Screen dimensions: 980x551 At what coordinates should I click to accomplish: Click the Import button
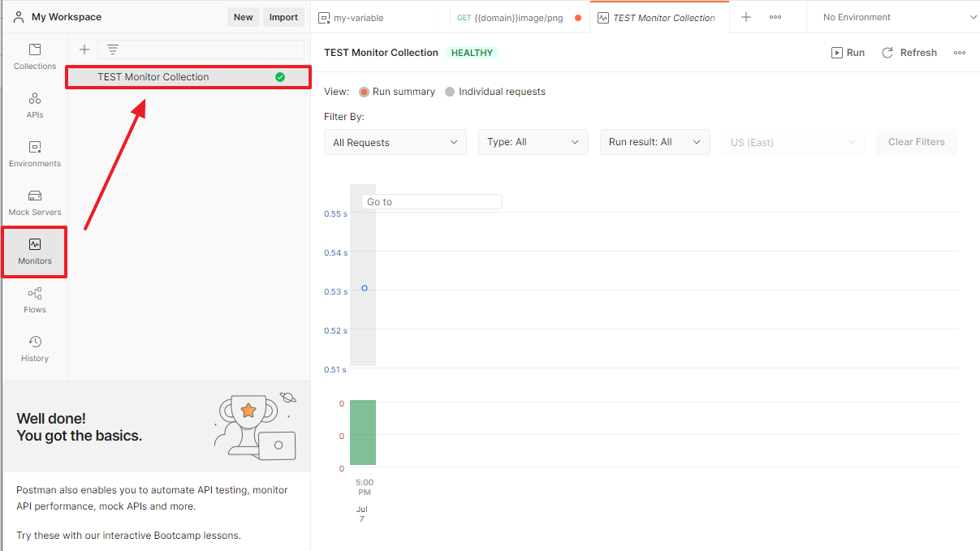[x=283, y=17]
